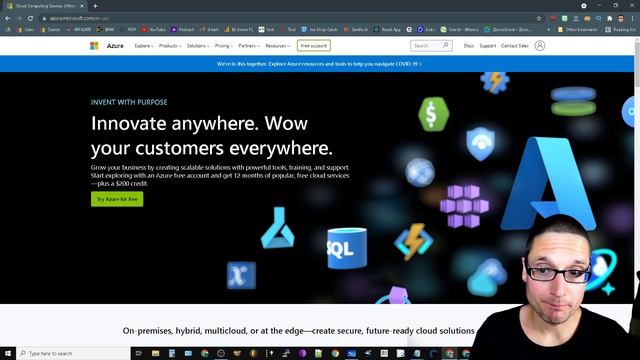
Task: Click the green dollar cost icon in the hero
Action: [x=433, y=114]
